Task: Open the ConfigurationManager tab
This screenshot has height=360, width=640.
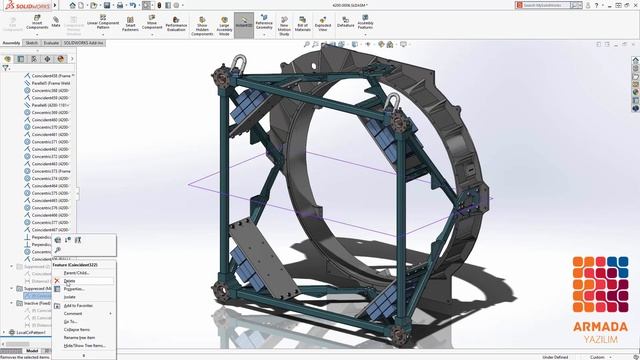Action: (x=34, y=59)
